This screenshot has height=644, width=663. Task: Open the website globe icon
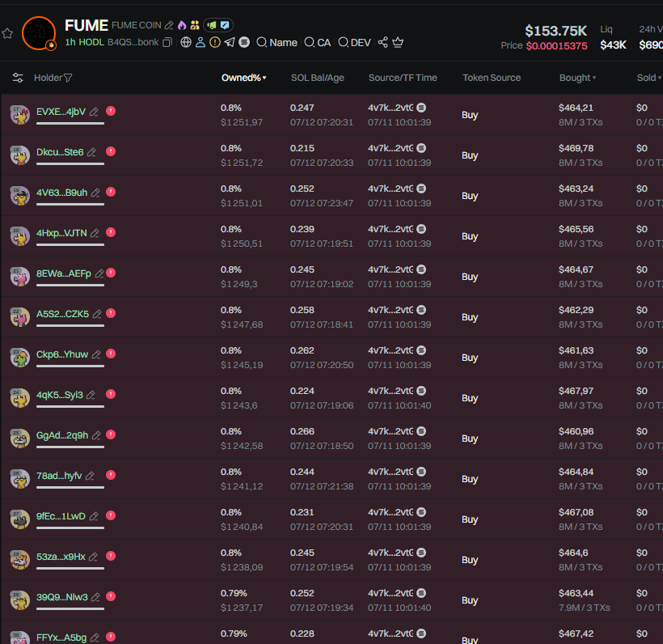click(186, 42)
